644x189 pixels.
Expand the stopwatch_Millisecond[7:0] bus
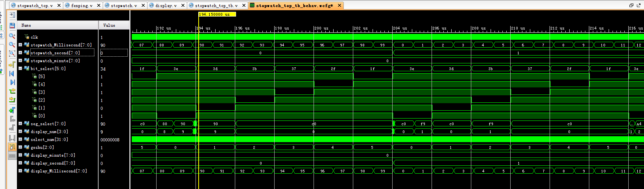(20, 45)
